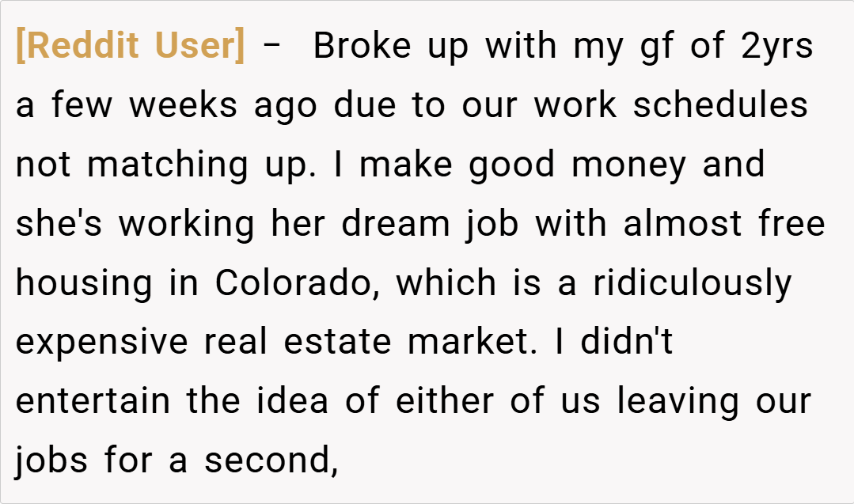The width and height of the screenshot is (854, 504).
Task: Click the word "leaving"
Action: pos(676,401)
